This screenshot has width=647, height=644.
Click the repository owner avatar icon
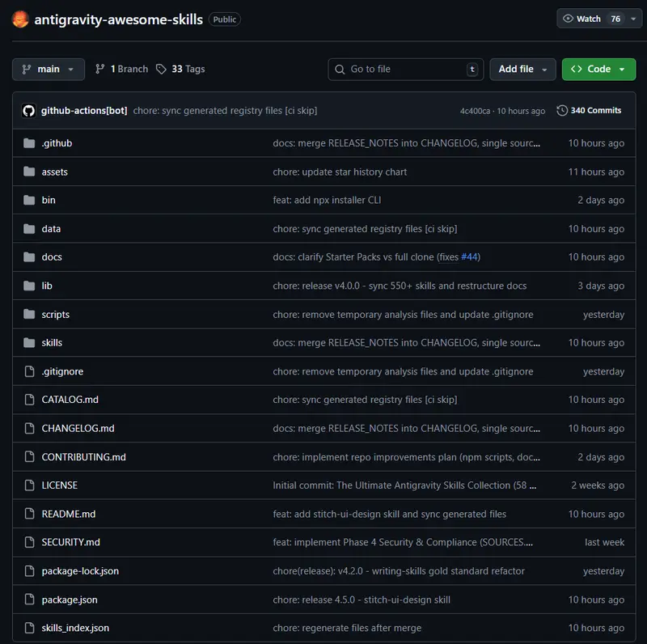[x=20, y=19]
